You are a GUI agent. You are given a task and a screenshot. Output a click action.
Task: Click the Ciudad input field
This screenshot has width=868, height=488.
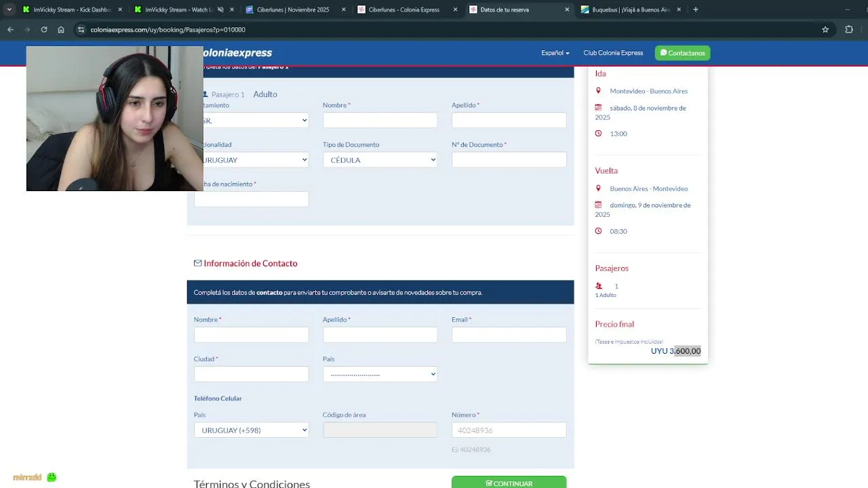coord(251,373)
